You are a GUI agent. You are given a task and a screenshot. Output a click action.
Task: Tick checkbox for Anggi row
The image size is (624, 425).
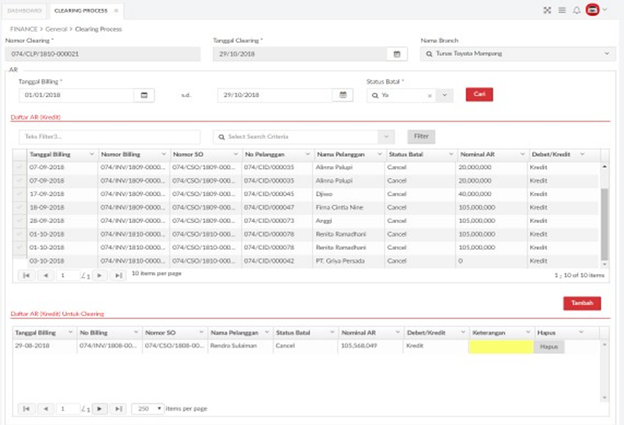tap(20, 221)
